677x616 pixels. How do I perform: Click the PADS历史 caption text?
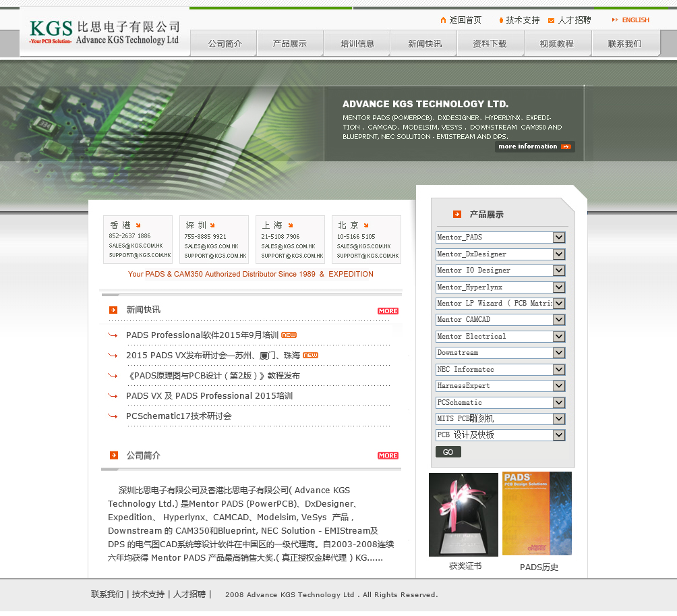[539, 567]
